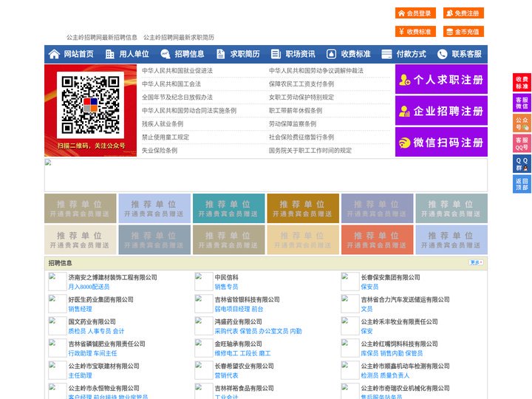
Task: Click the card icon beside 付款方式
Action: click(386, 54)
